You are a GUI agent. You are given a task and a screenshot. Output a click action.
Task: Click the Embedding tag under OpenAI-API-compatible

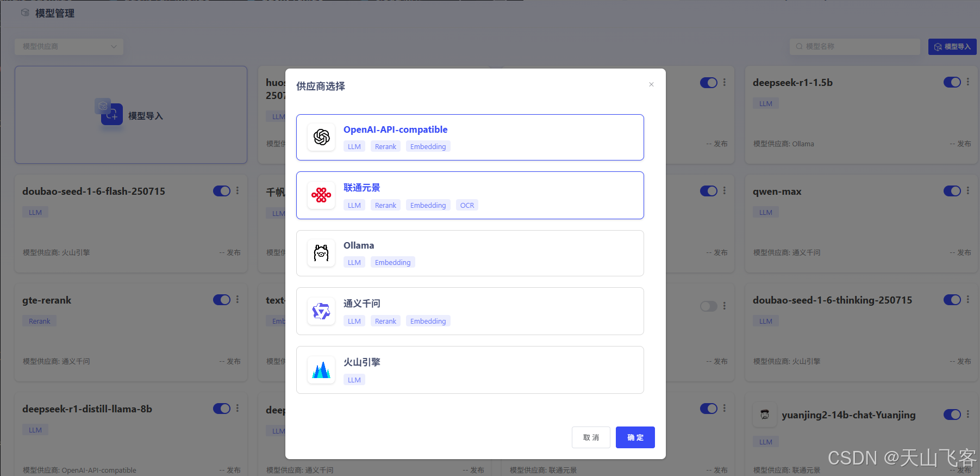point(428,146)
